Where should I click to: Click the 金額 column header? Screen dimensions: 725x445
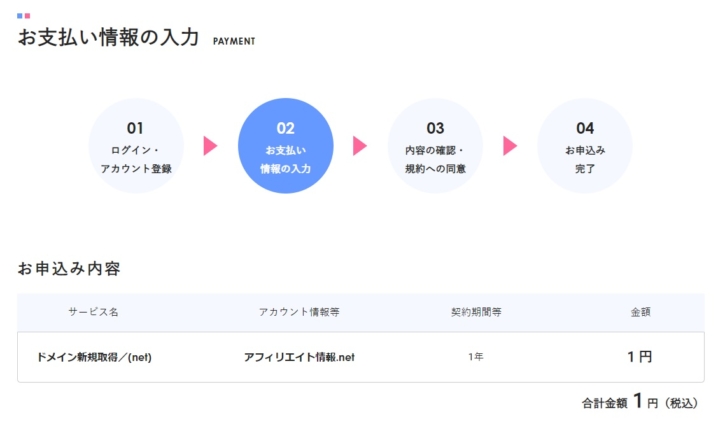coord(641,312)
